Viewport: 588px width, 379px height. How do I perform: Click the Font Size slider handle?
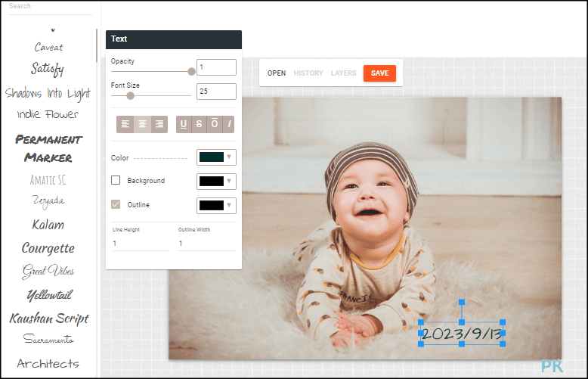tap(130, 95)
